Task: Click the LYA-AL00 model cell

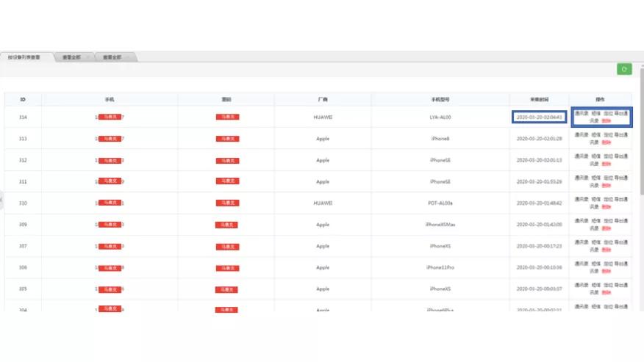Action: coord(440,117)
